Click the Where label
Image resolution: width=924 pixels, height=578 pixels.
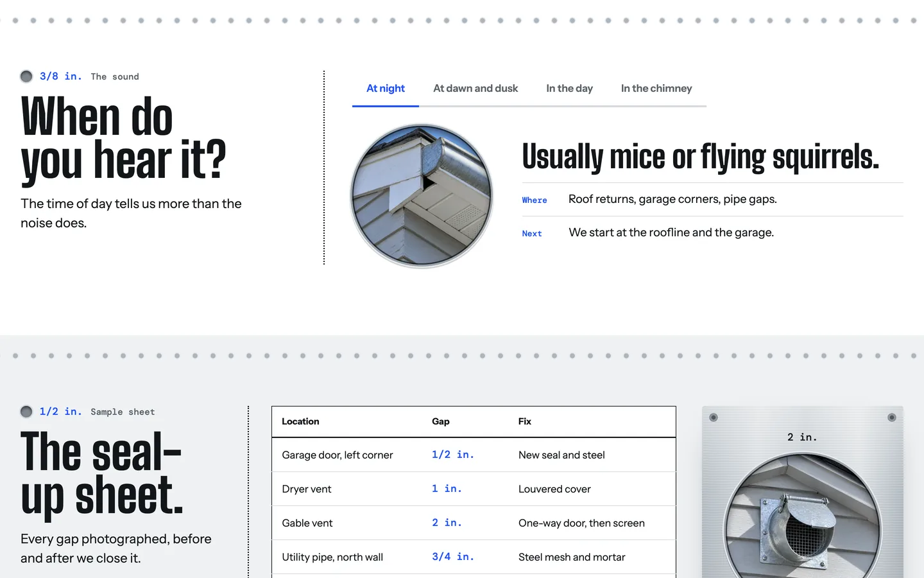click(x=535, y=200)
